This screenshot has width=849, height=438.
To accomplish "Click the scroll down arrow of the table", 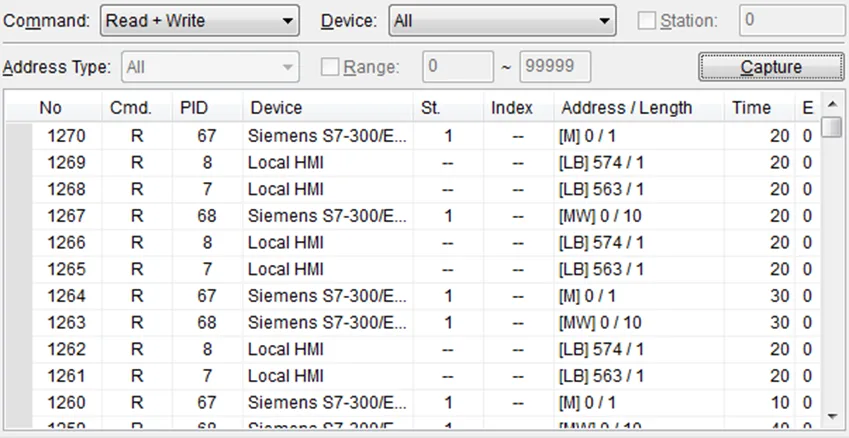I will coord(831,416).
